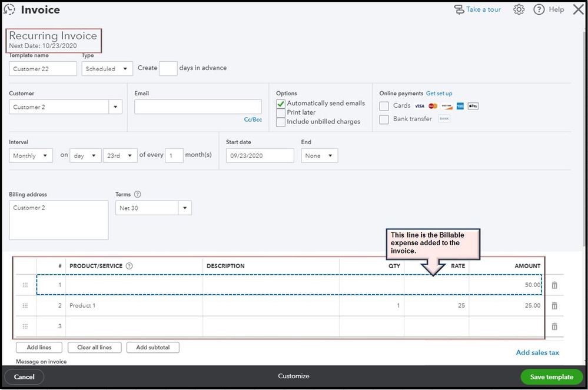Image resolution: width=588 pixels, height=390 pixels.
Task: Check the Print later option
Action: click(281, 112)
